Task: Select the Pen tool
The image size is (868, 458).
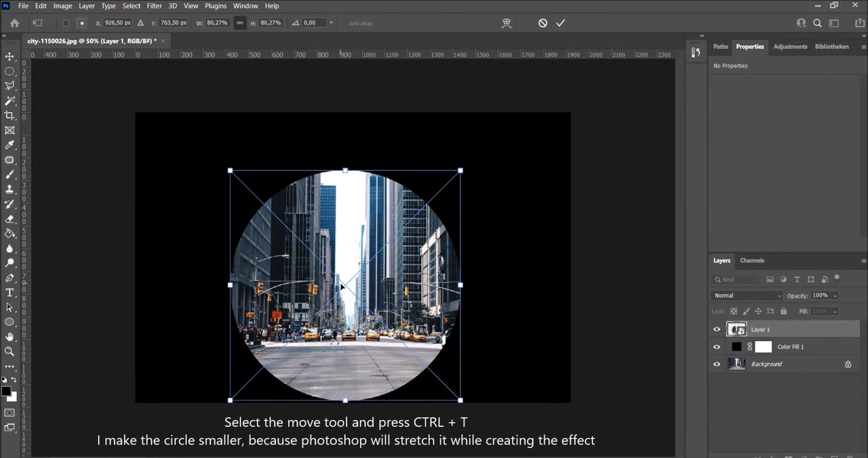Action: (9, 278)
